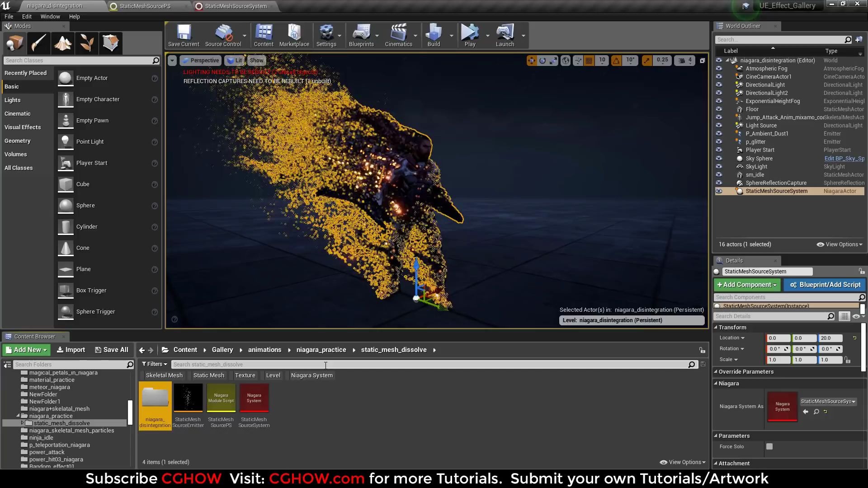This screenshot has height=488, width=868.
Task: Toggle visibility of the Sky Sphere
Action: click(719, 158)
